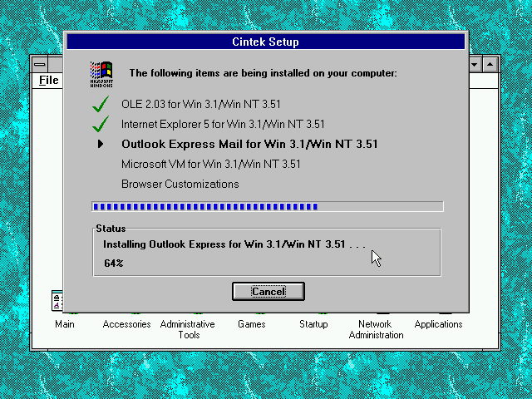Click the Status group label
Image resolution: width=532 pixels, height=399 pixels.
click(x=111, y=229)
